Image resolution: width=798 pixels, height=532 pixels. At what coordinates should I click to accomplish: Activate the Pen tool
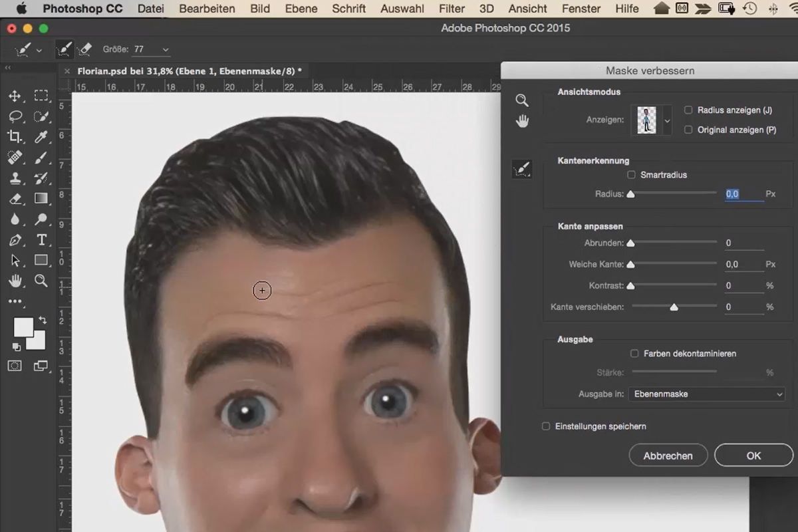pyautogui.click(x=15, y=239)
